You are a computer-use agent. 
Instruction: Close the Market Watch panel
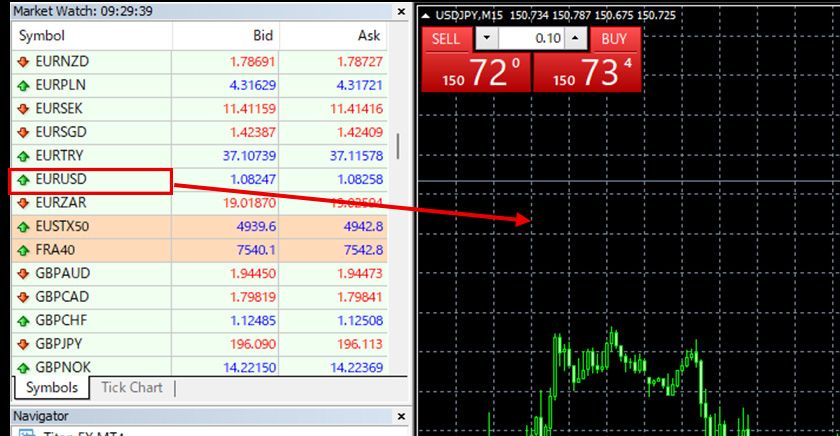point(402,11)
